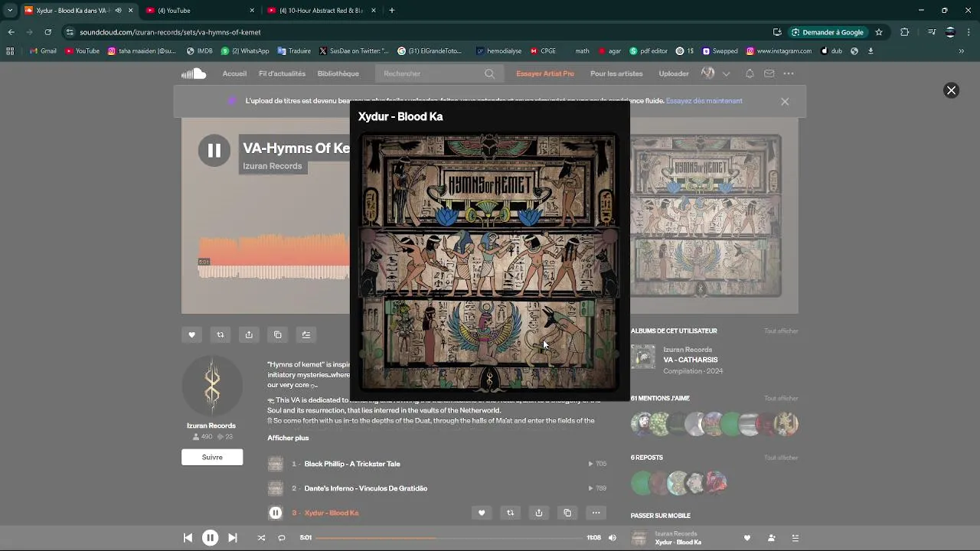Screen dimensions: 980x551
Task: Copy the playlist link
Action: coord(278,334)
